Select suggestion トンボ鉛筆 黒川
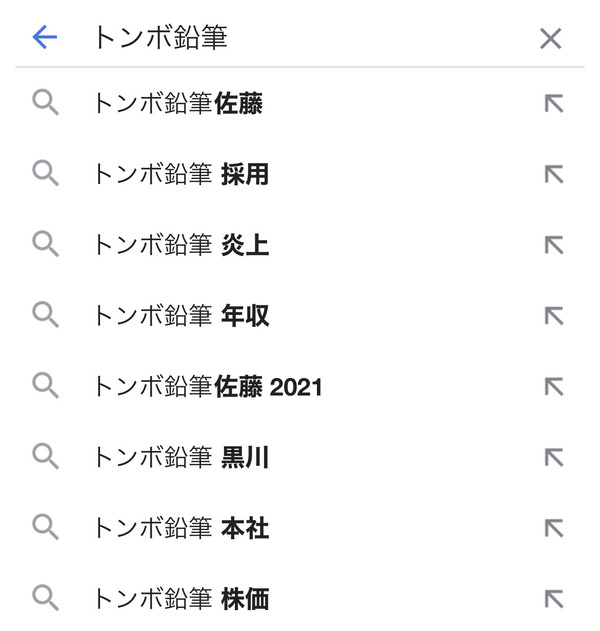This screenshot has width=600, height=631. point(300,457)
